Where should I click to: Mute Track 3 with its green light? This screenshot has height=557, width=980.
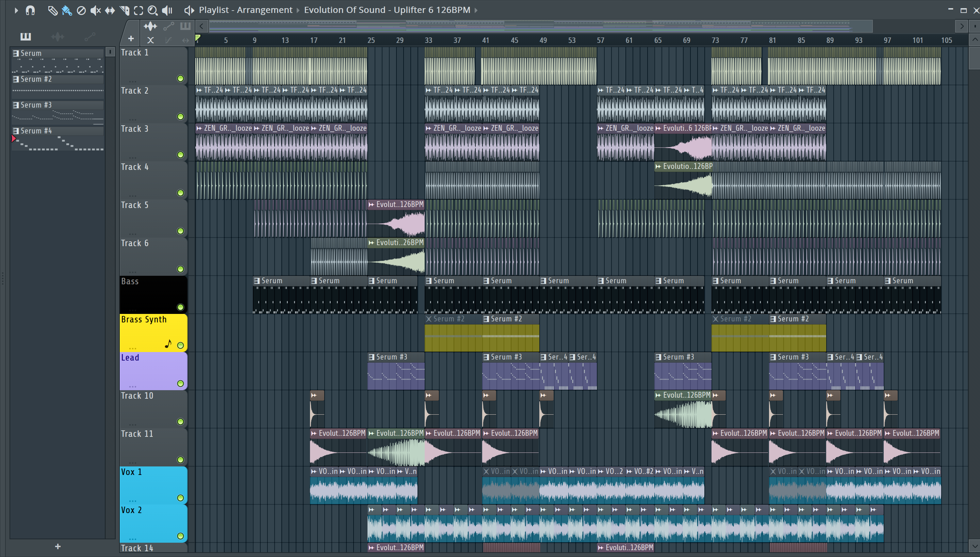(x=180, y=155)
